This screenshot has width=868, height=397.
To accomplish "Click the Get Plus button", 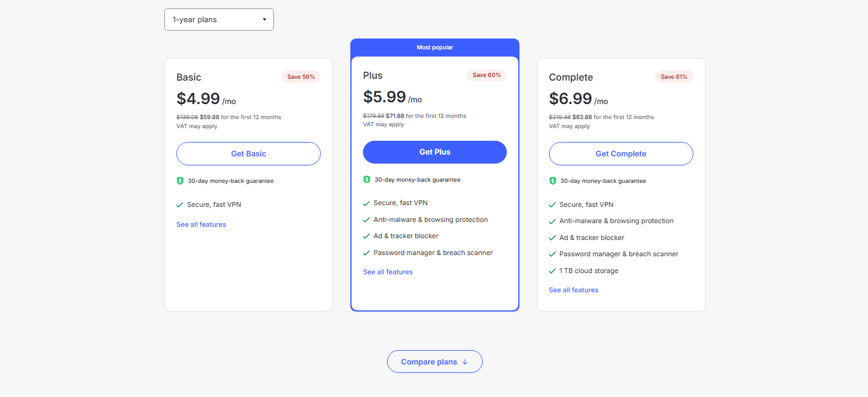I will [435, 152].
